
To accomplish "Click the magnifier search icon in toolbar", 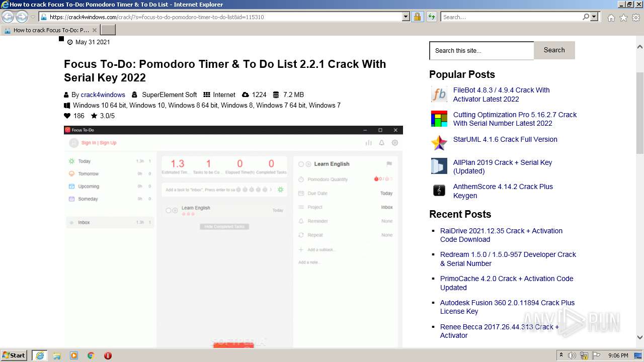I will coord(586,17).
